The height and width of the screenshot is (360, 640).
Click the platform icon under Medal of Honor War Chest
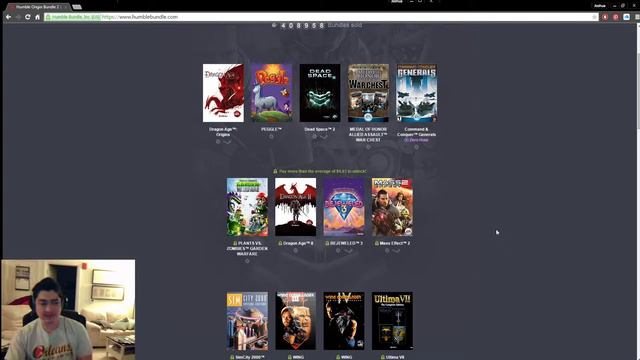[x=368, y=147]
